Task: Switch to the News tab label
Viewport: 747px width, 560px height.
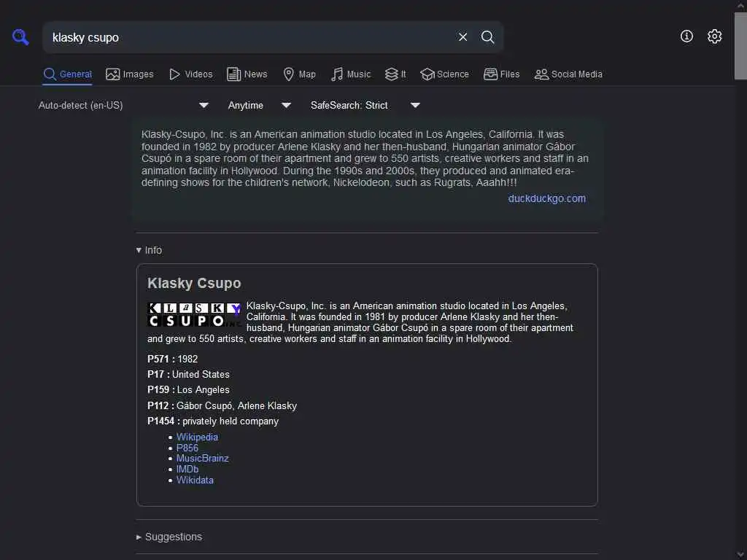Action: click(x=256, y=74)
